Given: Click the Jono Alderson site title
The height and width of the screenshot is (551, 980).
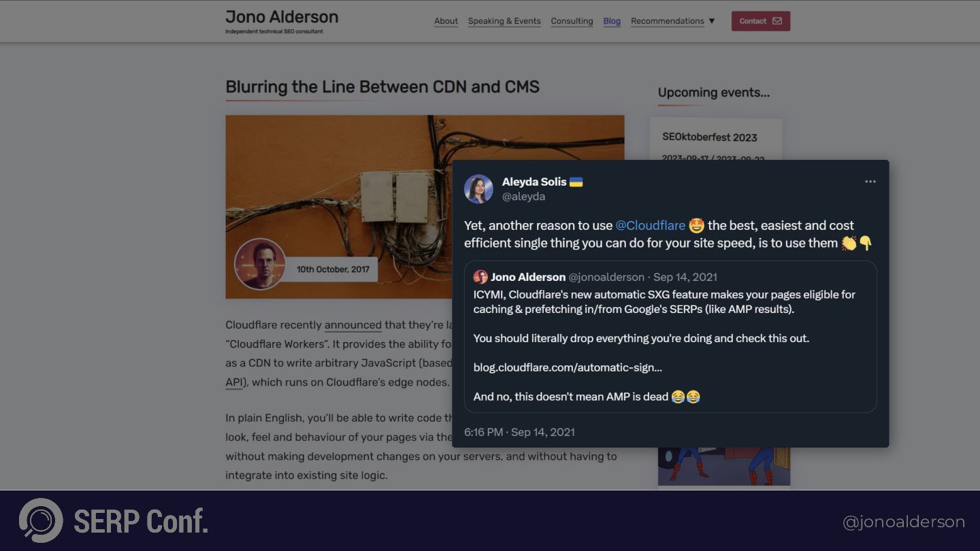Looking at the screenshot, I should 282,17.
